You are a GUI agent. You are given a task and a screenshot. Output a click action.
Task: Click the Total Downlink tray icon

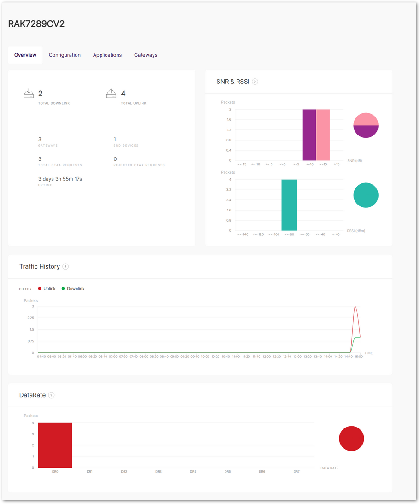pos(29,94)
